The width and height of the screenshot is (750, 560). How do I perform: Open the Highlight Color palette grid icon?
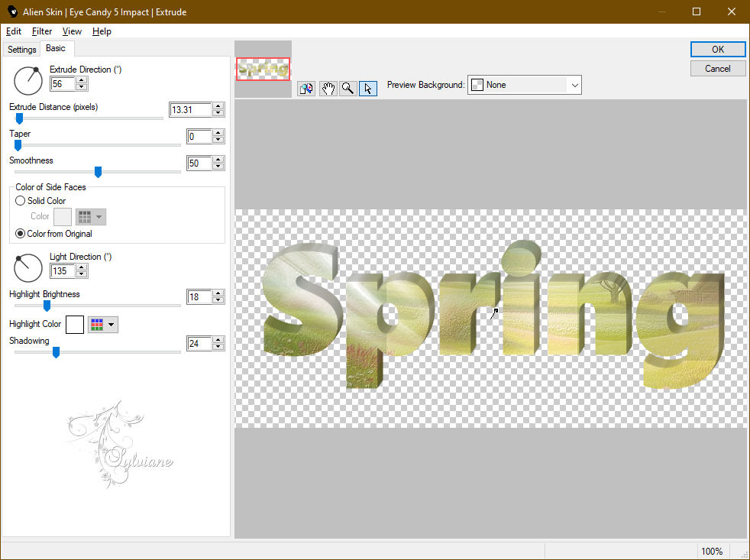click(x=103, y=325)
